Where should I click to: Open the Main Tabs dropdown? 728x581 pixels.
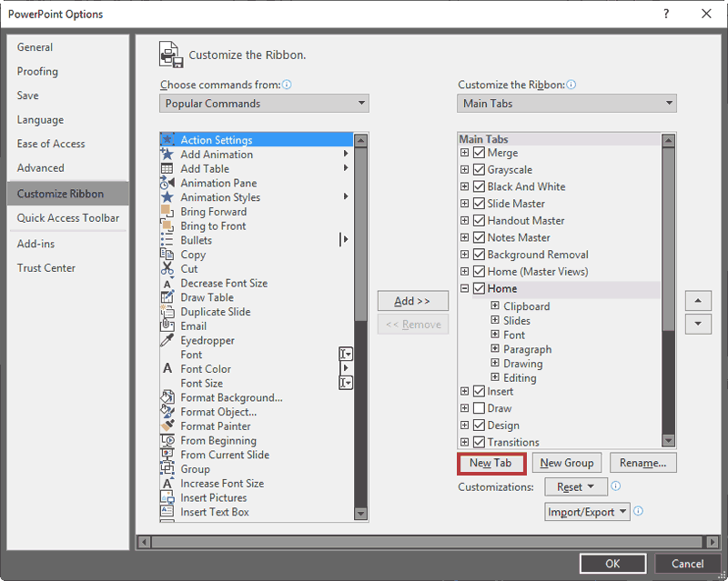(x=566, y=103)
